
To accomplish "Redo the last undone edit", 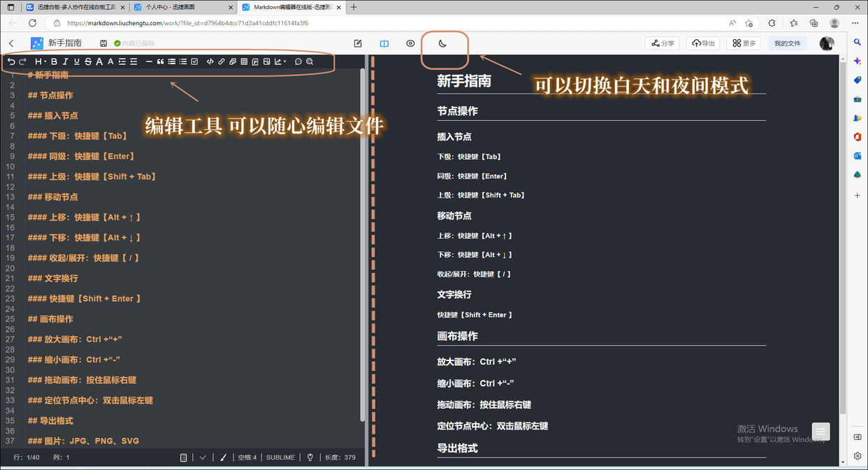I will [x=23, y=61].
